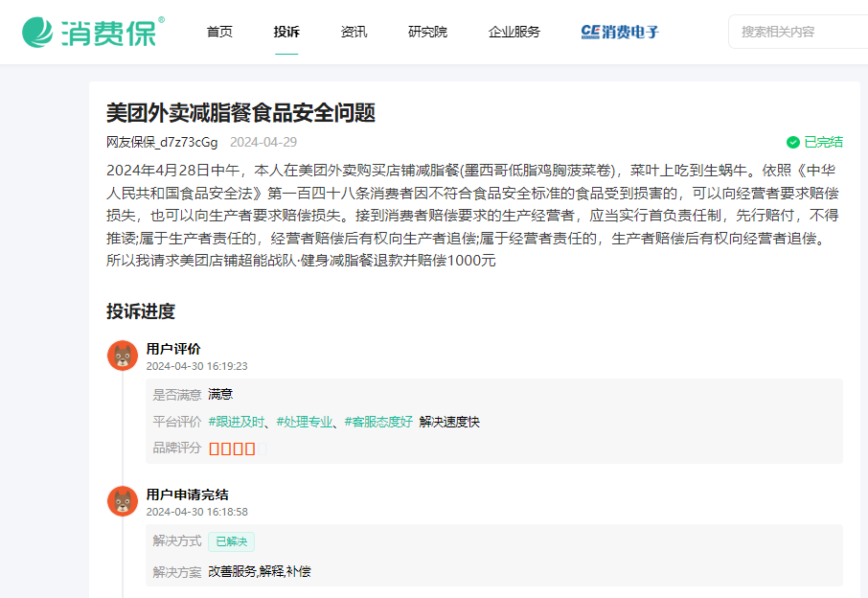Select the 投诉 nav tab

pos(286,32)
